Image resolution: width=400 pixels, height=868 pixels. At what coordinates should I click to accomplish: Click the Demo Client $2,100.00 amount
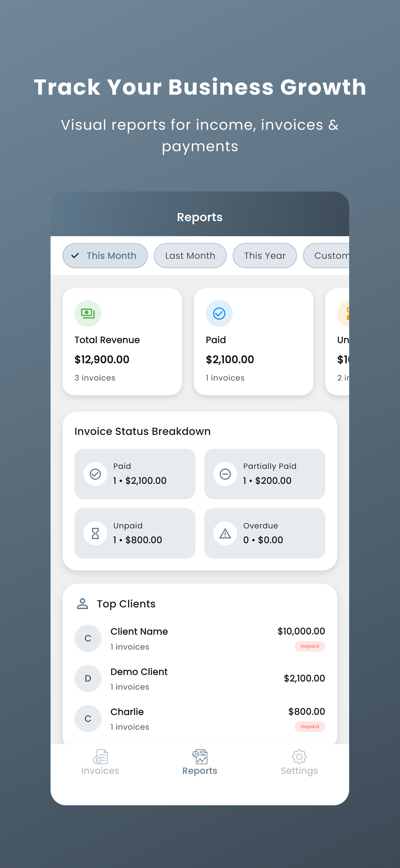click(x=304, y=678)
